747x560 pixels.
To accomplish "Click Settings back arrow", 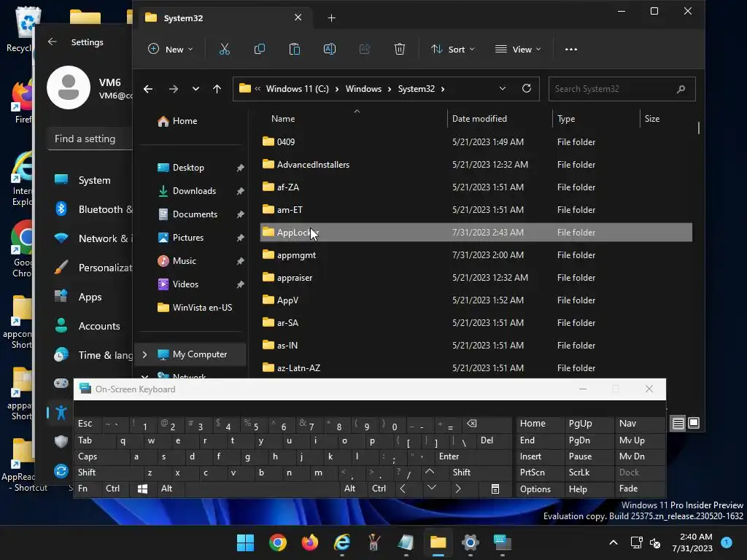I will tap(53, 42).
